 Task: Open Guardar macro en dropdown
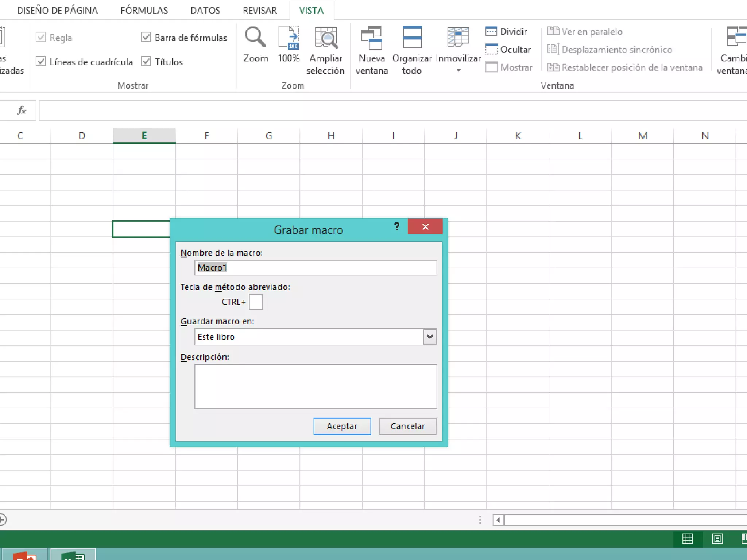430,337
